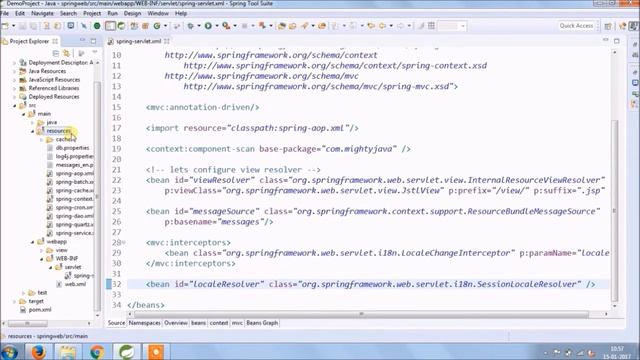Minimize the Project Explorer panel
This screenshot has width=640, height=360.
(x=82, y=40)
